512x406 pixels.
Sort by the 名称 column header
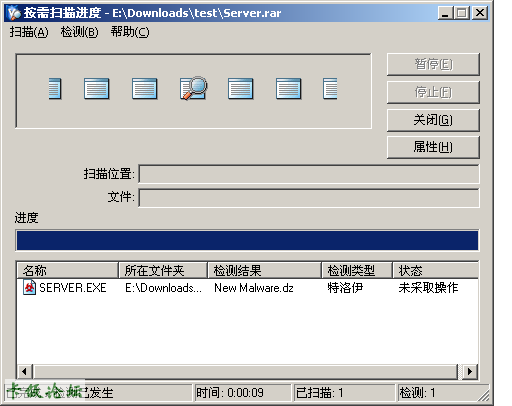coord(68,270)
